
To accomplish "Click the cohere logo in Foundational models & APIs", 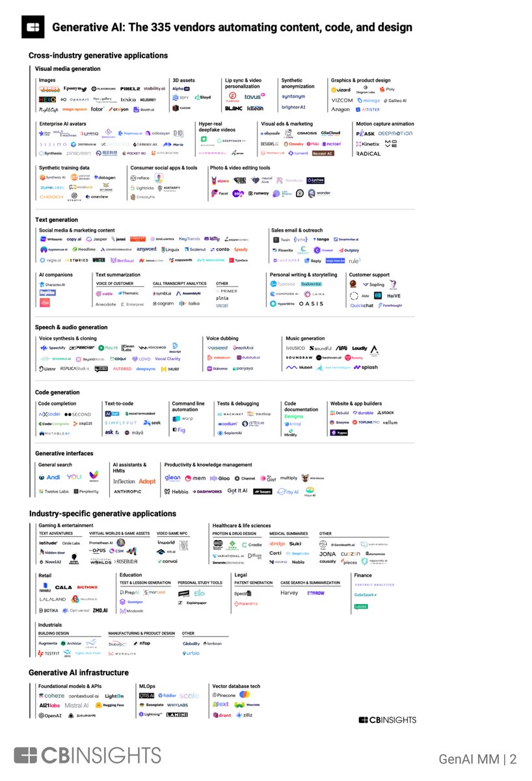I will pos(51,696).
